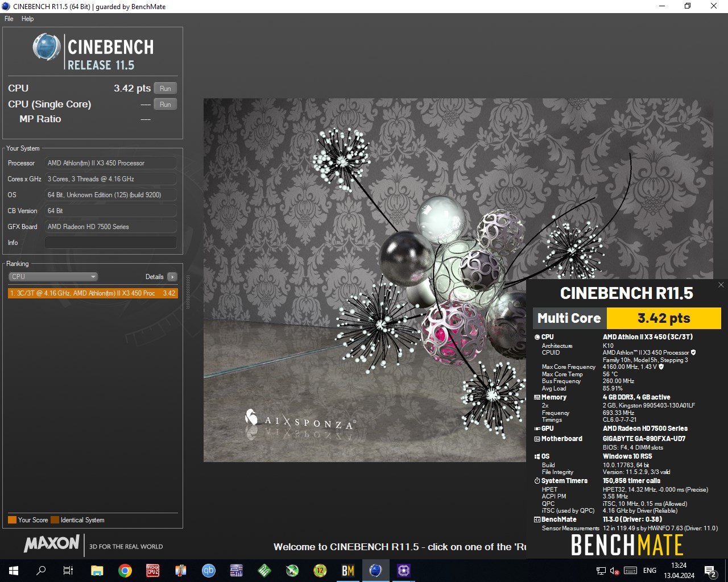This screenshot has width=728, height=582.
Task: Click the CPU chip icon in BenchMate panel
Action: (537, 337)
